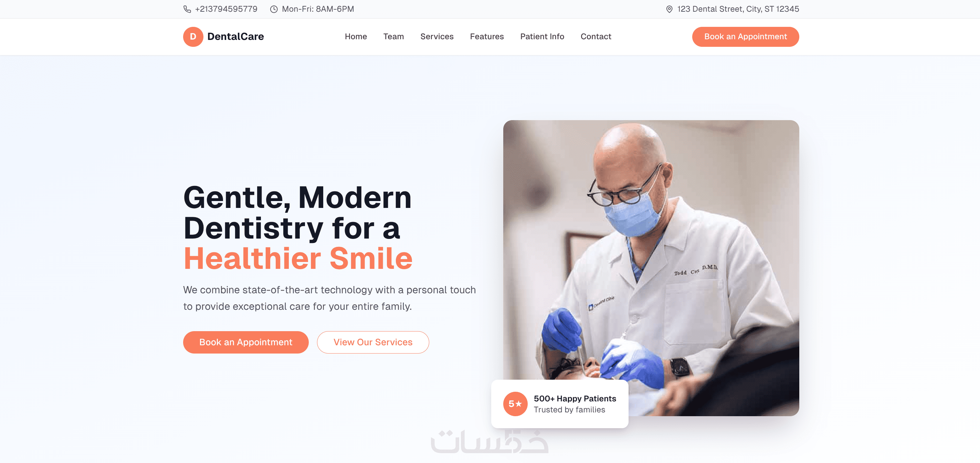Click the Mon-Fri 8AM-6PM hours text
This screenshot has width=980, height=463.
318,9
